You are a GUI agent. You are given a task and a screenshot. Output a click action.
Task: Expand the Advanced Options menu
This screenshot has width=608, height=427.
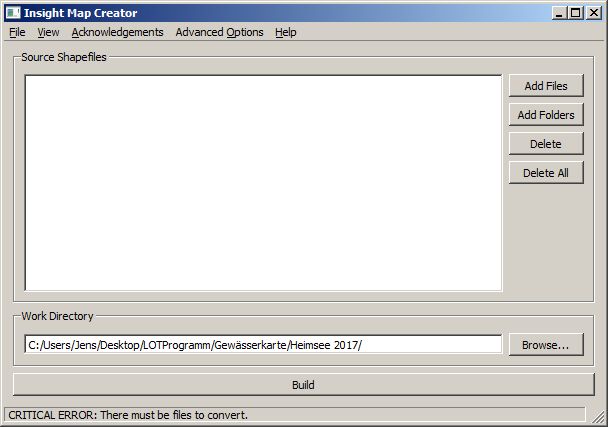pyautogui.click(x=219, y=32)
